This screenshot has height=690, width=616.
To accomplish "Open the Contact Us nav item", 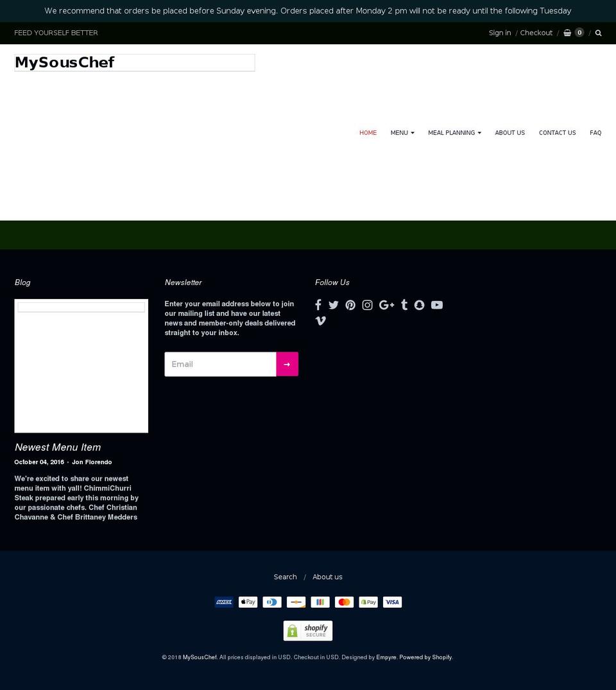I will coord(557,132).
